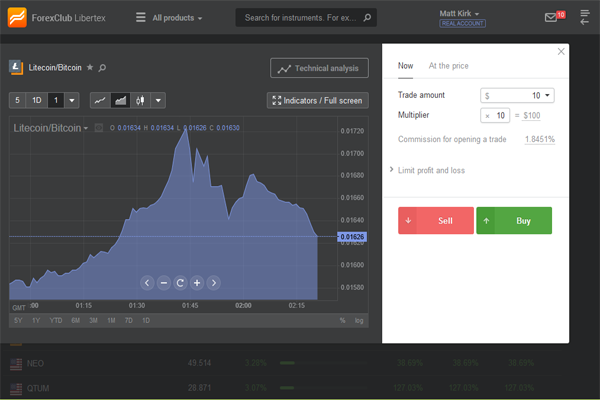Open Technical analysis
Viewport: 600px width, 400px height.
(319, 68)
